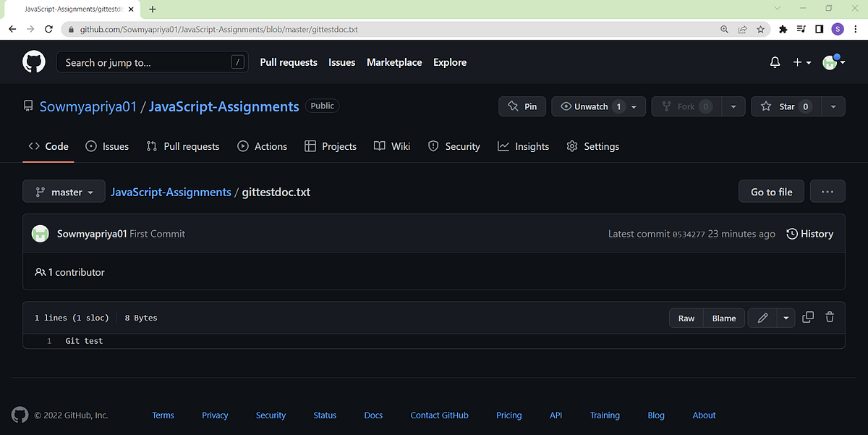Expand the edit button's dropdown arrow
This screenshot has height=435, width=868.
coord(786,317)
